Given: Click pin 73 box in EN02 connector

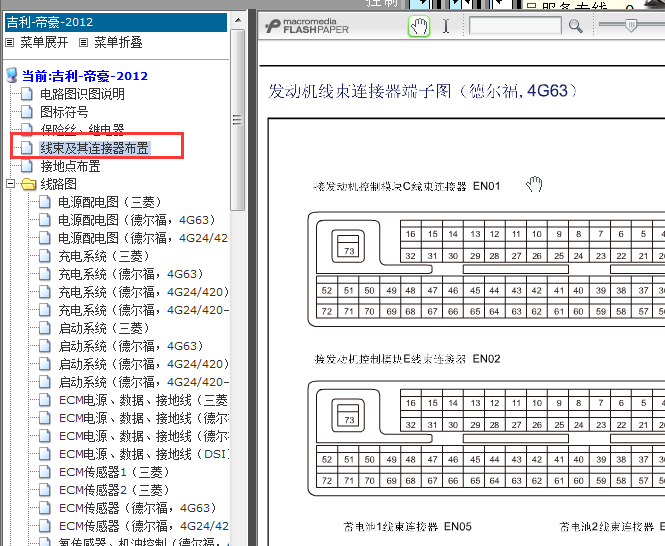Looking at the screenshot, I should (x=348, y=415).
